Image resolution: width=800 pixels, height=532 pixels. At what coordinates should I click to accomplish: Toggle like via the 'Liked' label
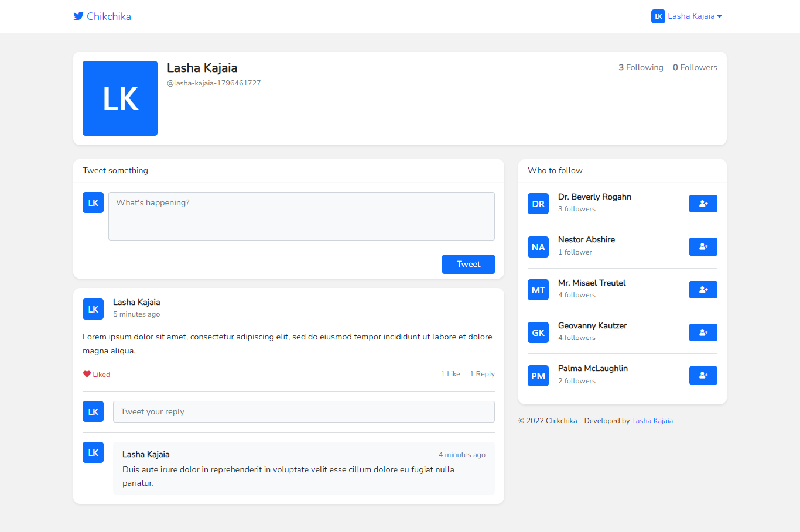point(100,373)
